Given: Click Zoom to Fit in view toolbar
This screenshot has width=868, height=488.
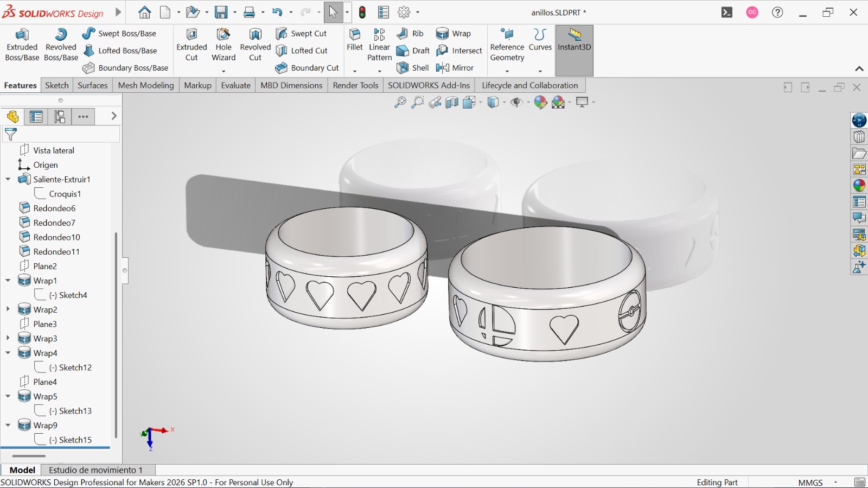Looking at the screenshot, I should [x=400, y=102].
